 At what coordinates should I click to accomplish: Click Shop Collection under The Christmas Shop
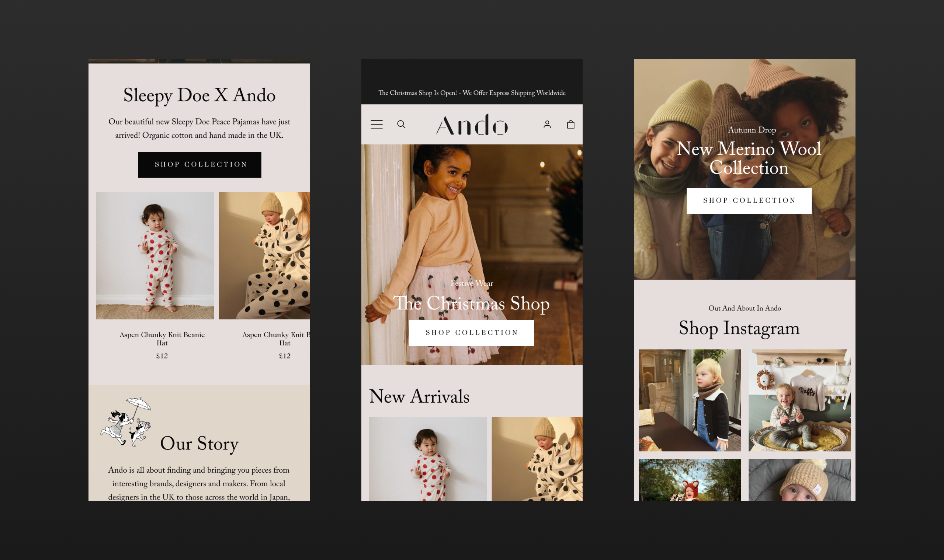(471, 332)
